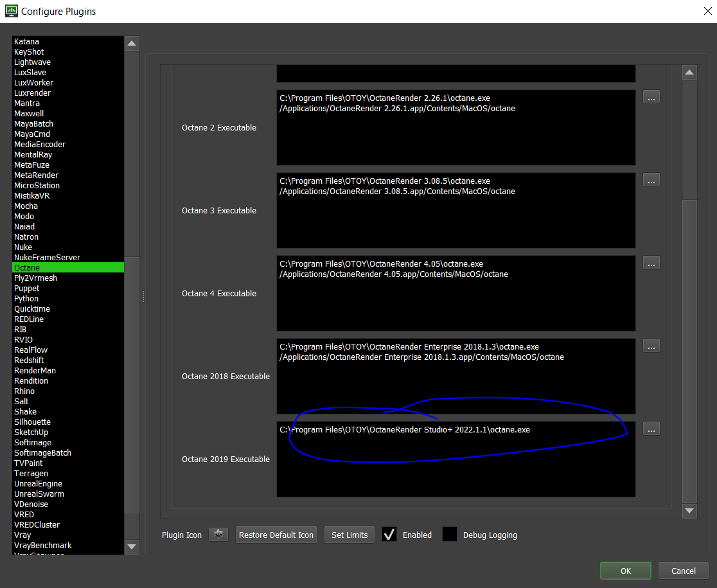This screenshot has height=588, width=717.
Task: Close the Configure Plugins window
Action: [x=707, y=11]
